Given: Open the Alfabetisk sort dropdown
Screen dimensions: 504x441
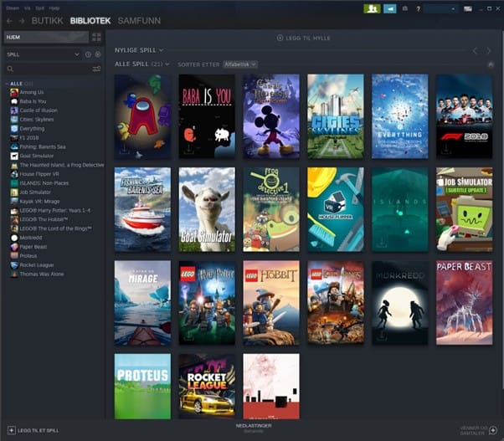Looking at the screenshot, I should [x=240, y=64].
